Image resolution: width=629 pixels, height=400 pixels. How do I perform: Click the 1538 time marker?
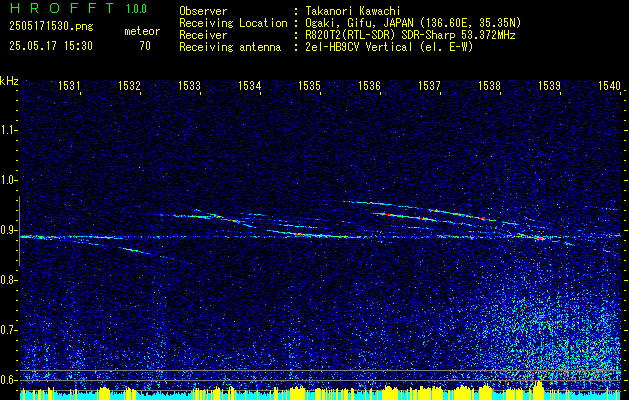pos(489,85)
